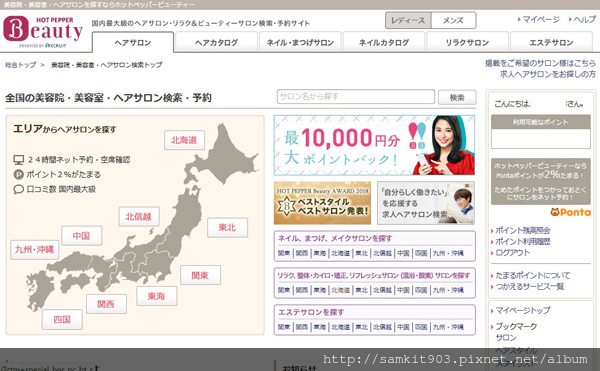
Task: Click 九州・沖縄 under ネイル、まつげ、メイクサロンを探す
Action: (x=448, y=253)
